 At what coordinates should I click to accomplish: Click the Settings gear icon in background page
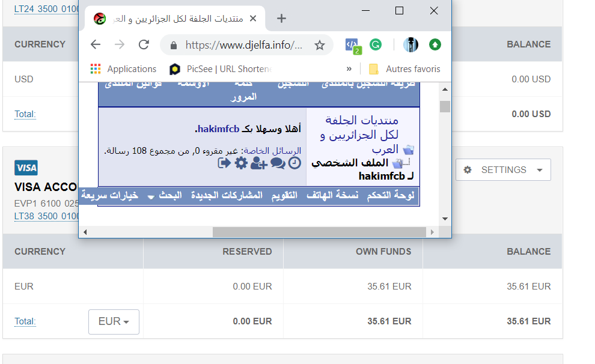coord(468,169)
